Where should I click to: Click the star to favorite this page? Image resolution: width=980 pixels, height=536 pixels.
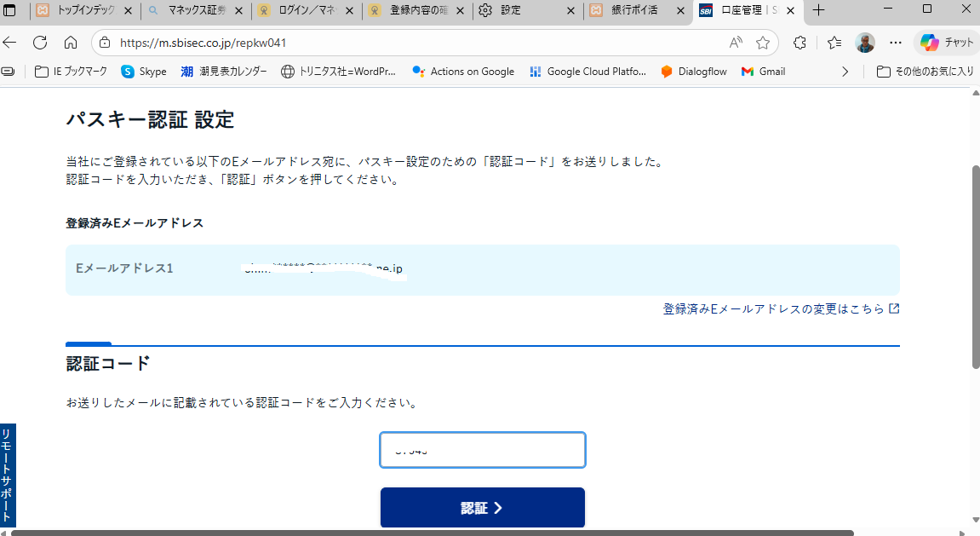(x=763, y=43)
